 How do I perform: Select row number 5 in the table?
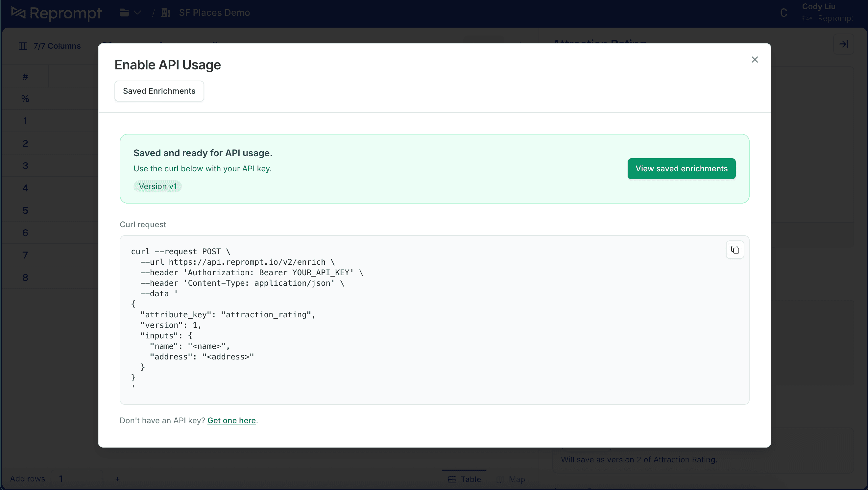coord(25,210)
